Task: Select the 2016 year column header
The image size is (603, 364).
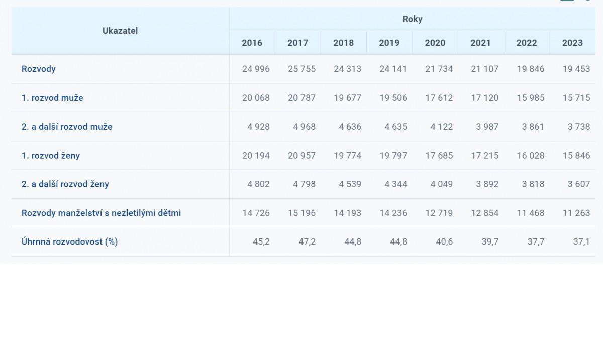Action: (x=252, y=43)
